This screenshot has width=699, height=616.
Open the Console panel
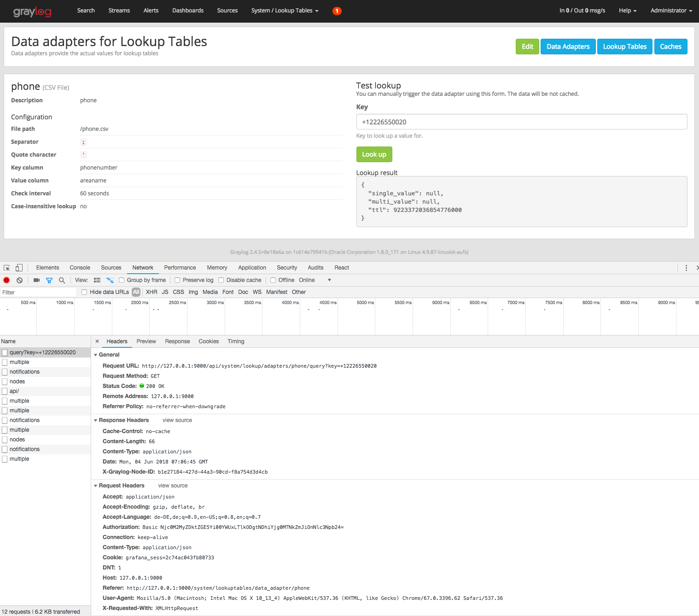(x=80, y=268)
